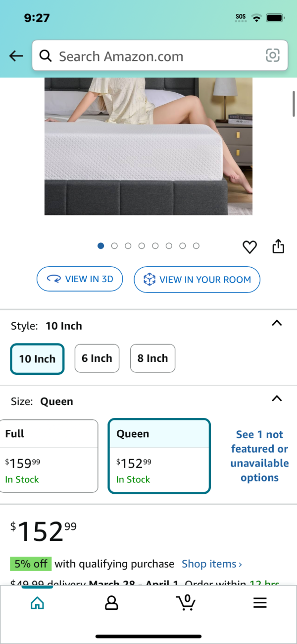Image resolution: width=297 pixels, height=644 pixels.
Task: Open the shopping cart icon
Action: 186,602
